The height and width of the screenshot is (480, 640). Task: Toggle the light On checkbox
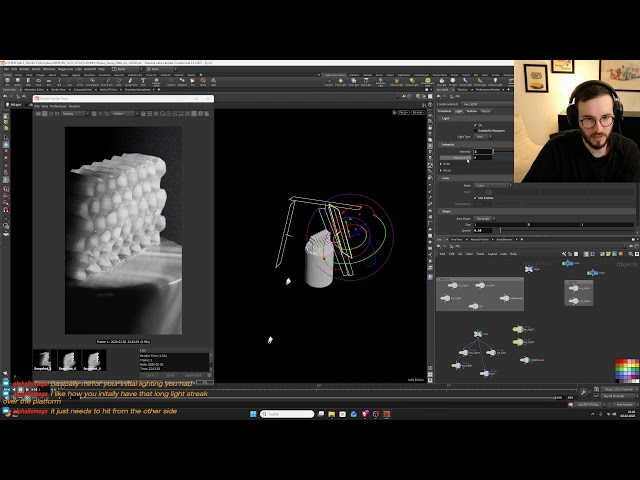click(x=475, y=125)
